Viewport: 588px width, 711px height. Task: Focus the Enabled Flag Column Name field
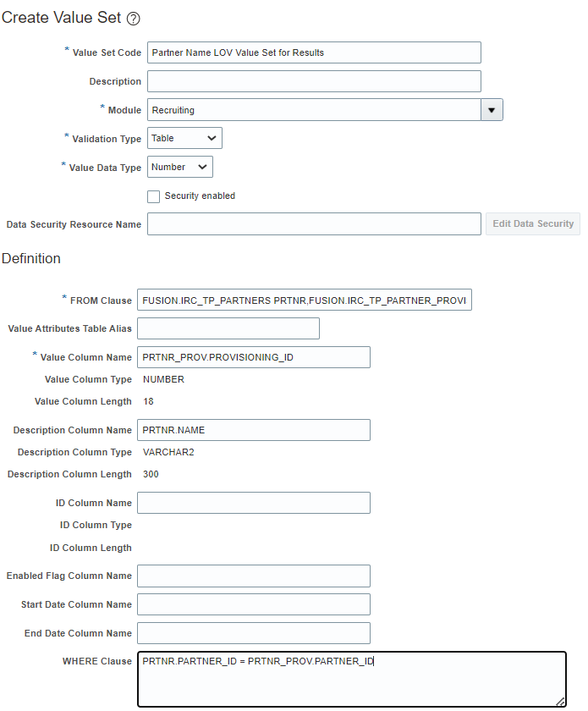coord(253,576)
